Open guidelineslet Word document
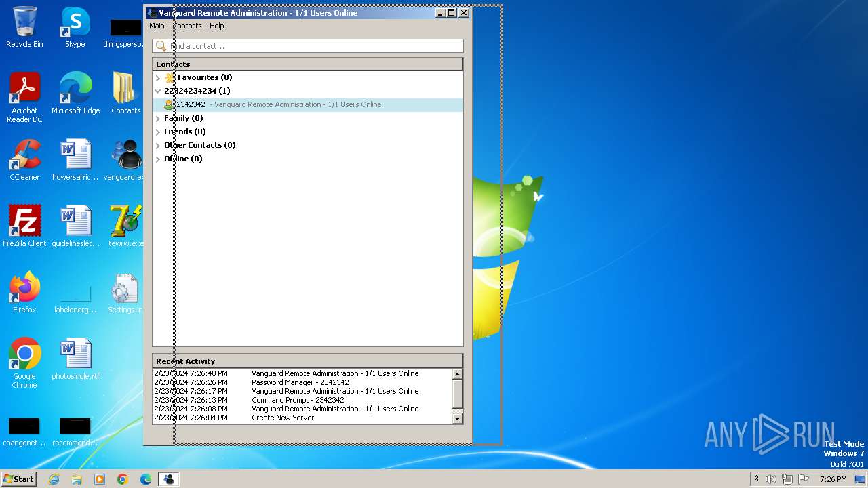Image resolution: width=868 pixels, height=488 pixels. click(x=75, y=226)
